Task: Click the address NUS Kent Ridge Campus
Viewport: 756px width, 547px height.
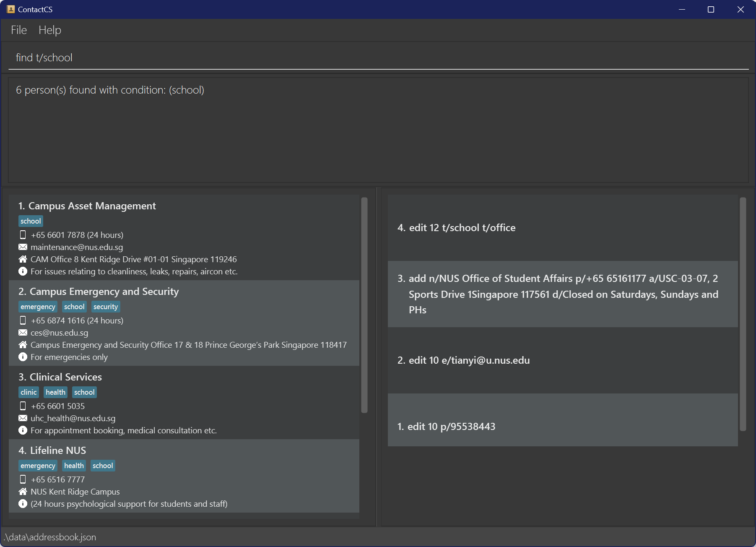Action: click(75, 492)
